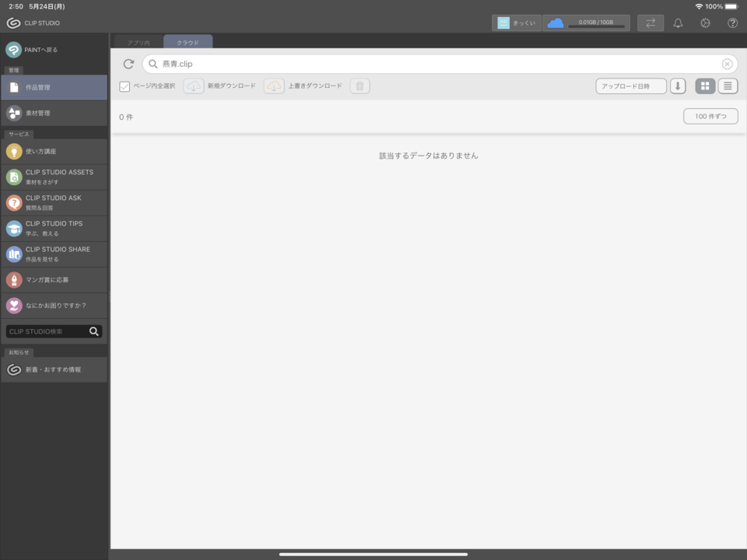The width and height of the screenshot is (747, 560).
Task: Open 新着・おすすめ情報 announcements
Action: 54,369
